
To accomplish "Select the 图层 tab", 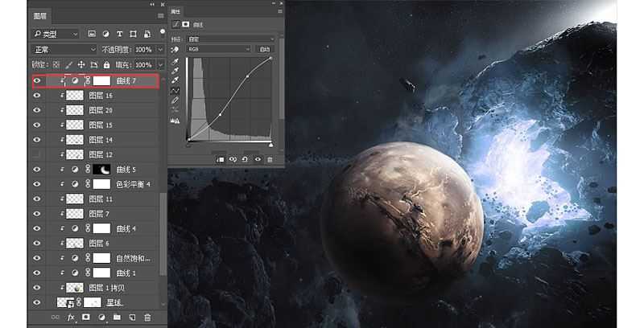I will [x=40, y=15].
